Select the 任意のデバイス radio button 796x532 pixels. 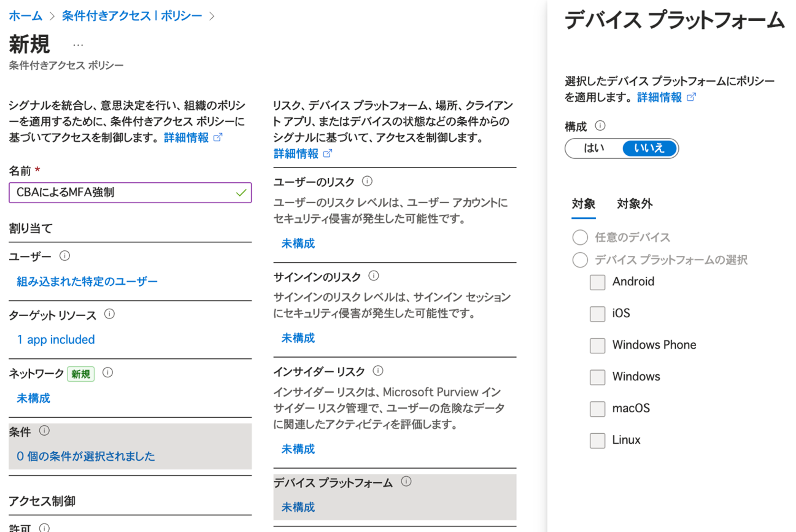(x=580, y=238)
